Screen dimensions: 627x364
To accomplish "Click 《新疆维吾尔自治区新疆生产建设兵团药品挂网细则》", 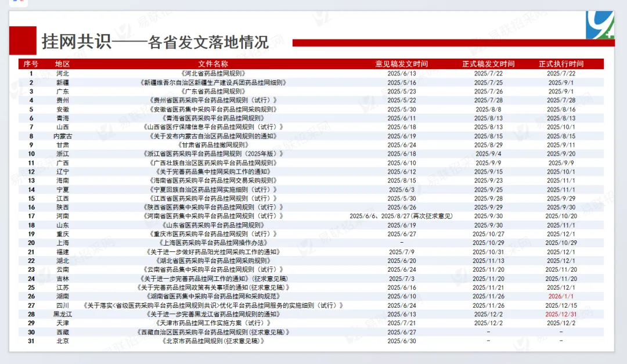I will (x=213, y=82).
